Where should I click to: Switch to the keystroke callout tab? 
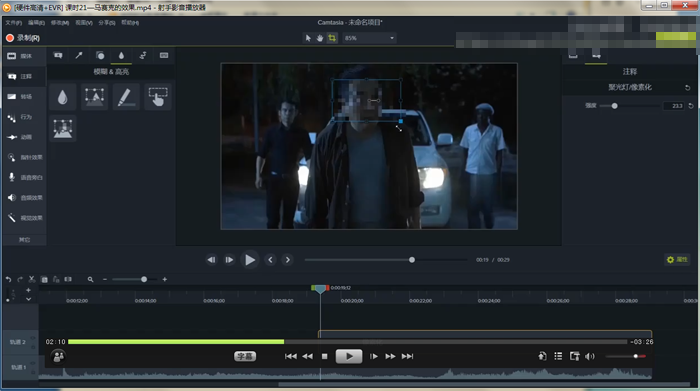[164, 55]
